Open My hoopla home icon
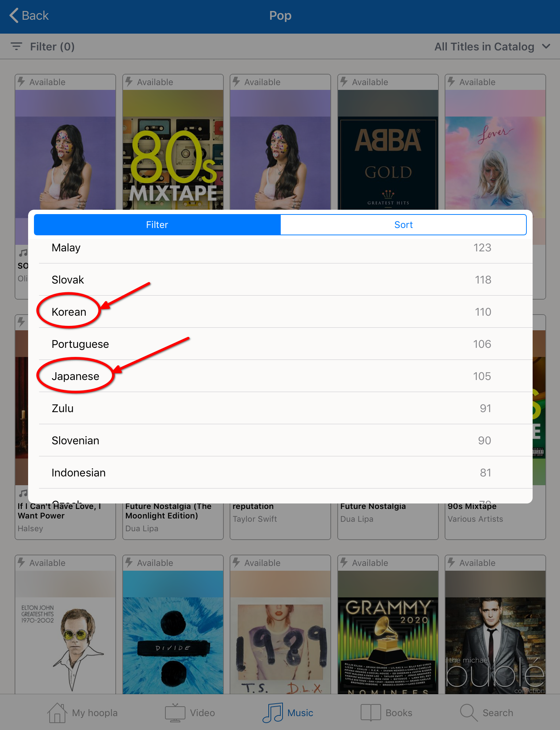 (57, 712)
